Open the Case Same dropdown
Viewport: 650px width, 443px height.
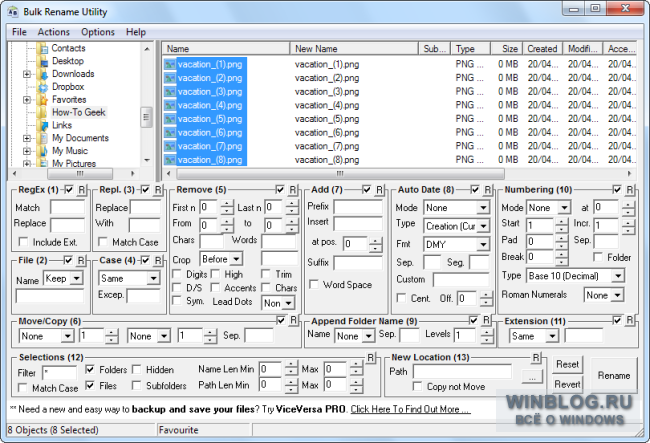click(x=153, y=278)
